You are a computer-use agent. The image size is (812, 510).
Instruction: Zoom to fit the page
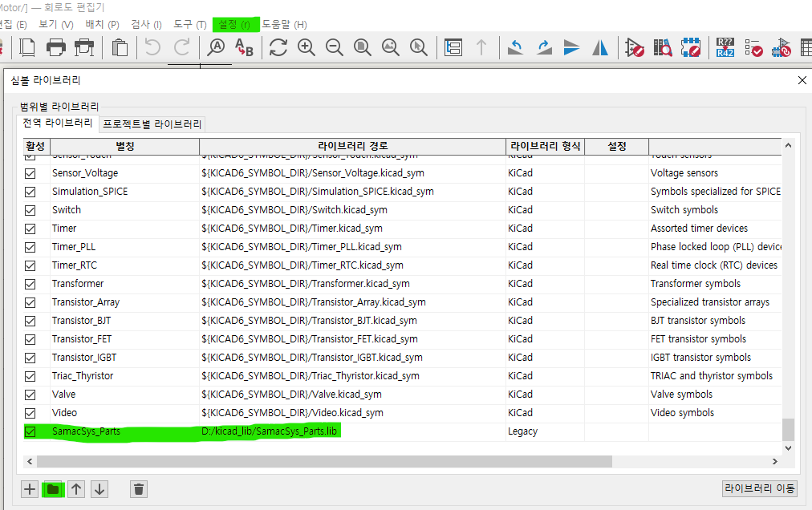coord(363,47)
